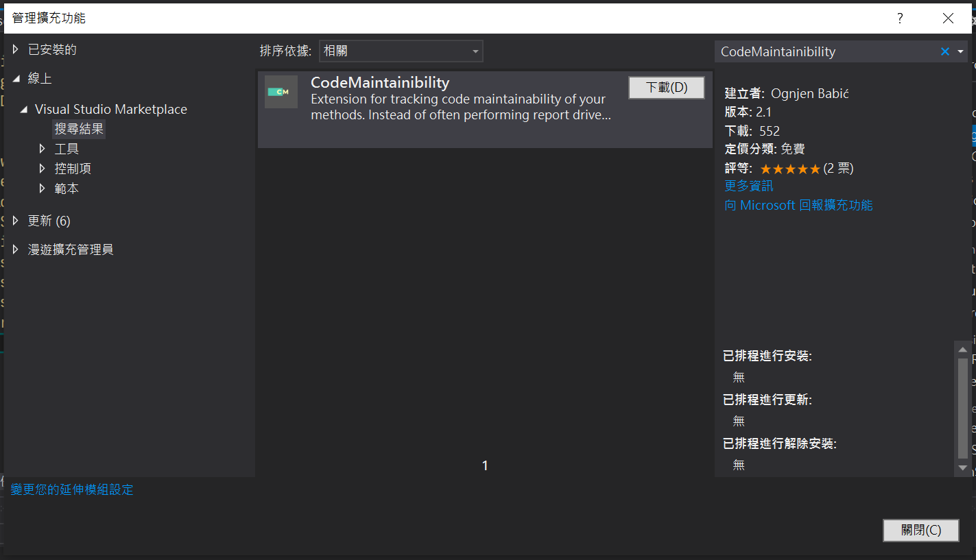Click the CodeMaintainibility extension icon

click(x=281, y=92)
